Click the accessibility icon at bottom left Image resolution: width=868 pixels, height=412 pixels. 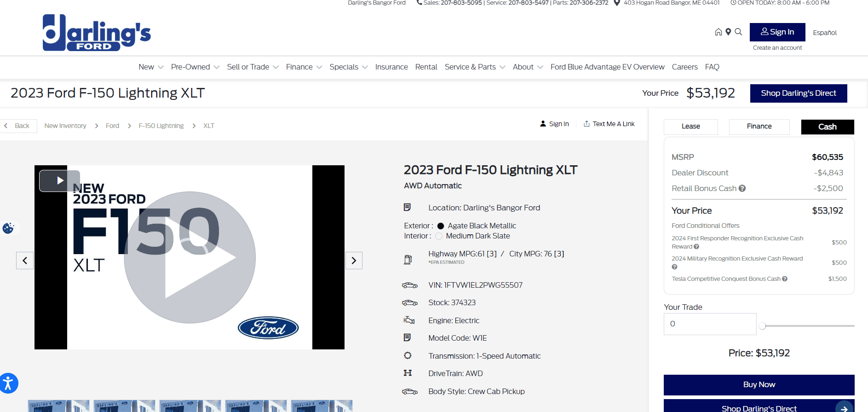tap(8, 383)
